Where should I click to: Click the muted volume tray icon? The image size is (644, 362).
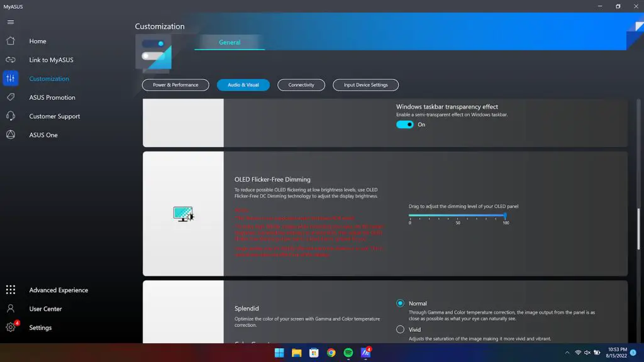tap(587, 353)
